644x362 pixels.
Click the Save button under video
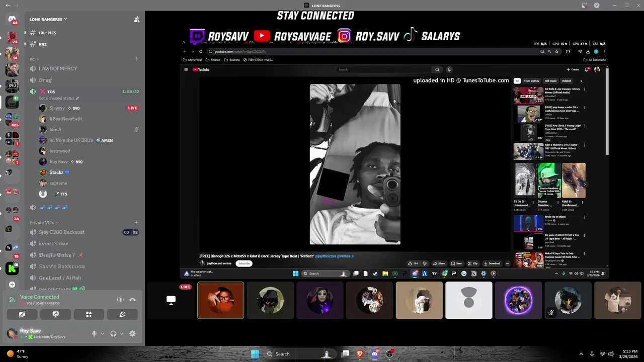(456, 263)
